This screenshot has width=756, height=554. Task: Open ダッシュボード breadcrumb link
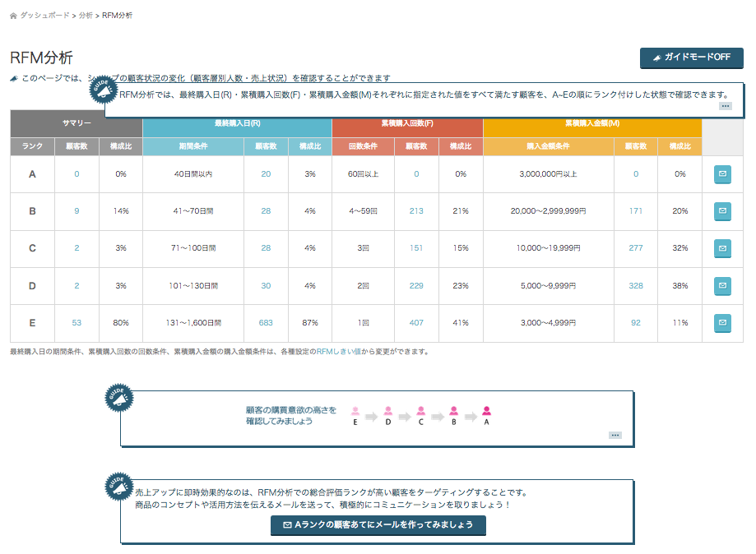point(44,16)
